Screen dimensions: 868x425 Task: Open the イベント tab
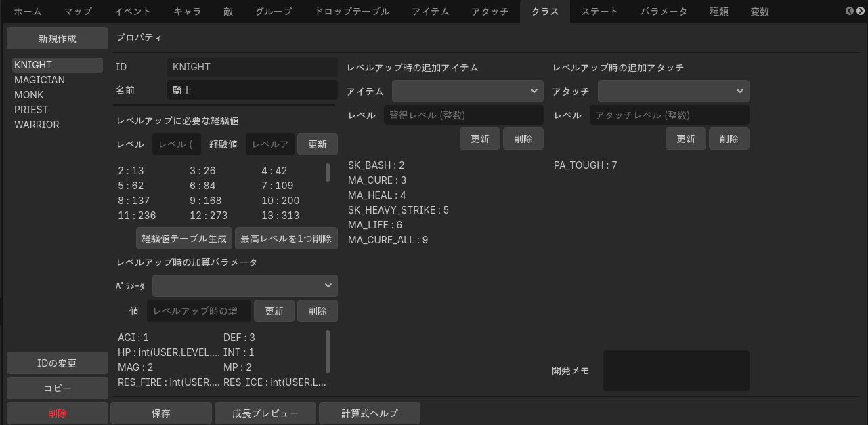tap(133, 12)
